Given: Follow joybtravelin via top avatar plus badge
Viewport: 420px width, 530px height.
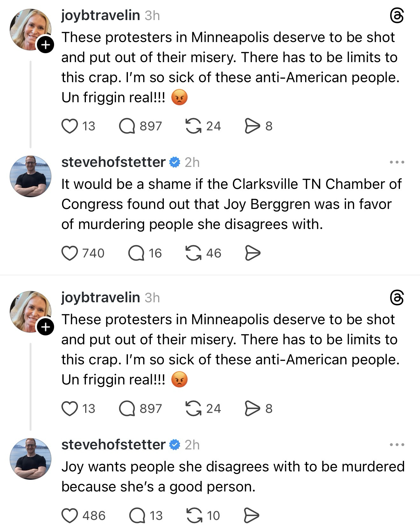Looking at the screenshot, I should point(46,45).
